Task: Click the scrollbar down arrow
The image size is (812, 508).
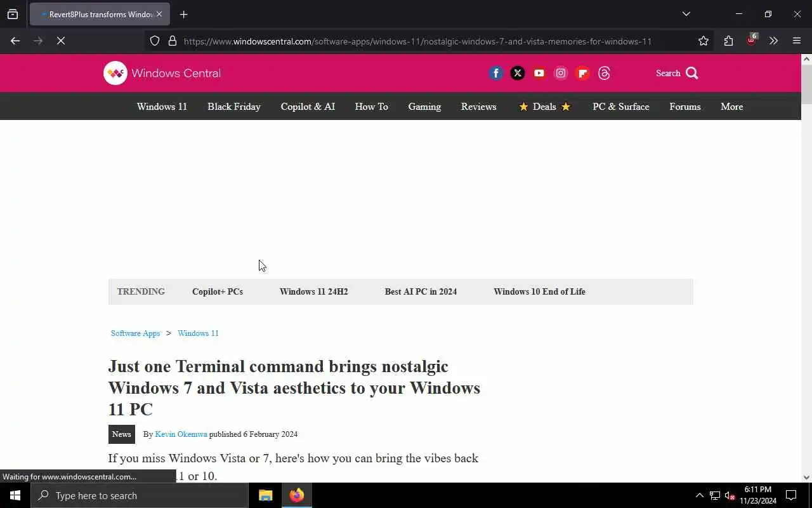Action: click(806, 477)
